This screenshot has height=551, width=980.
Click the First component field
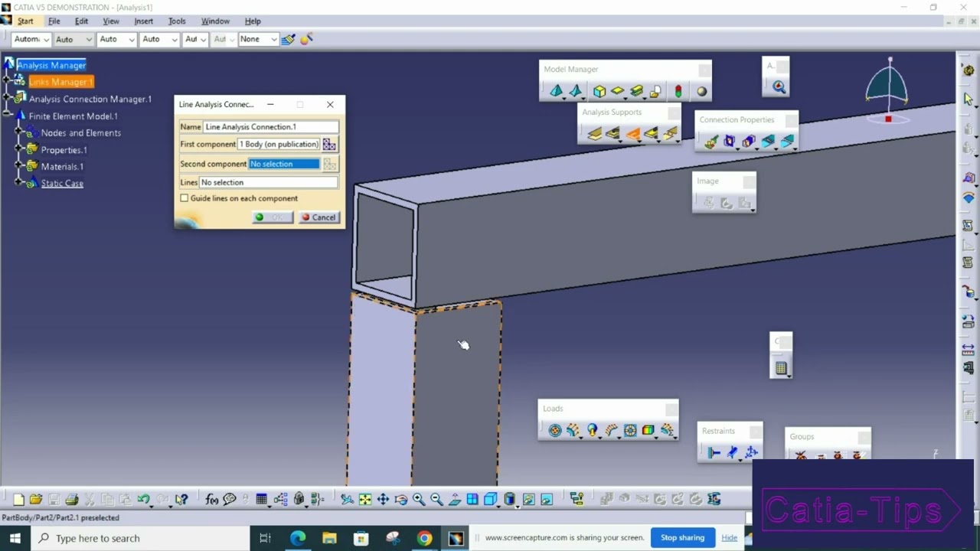(279, 144)
